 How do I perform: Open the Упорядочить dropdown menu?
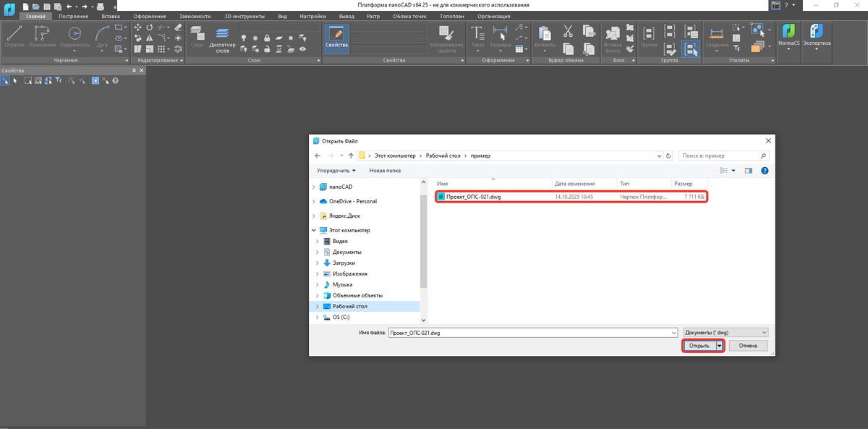point(336,171)
